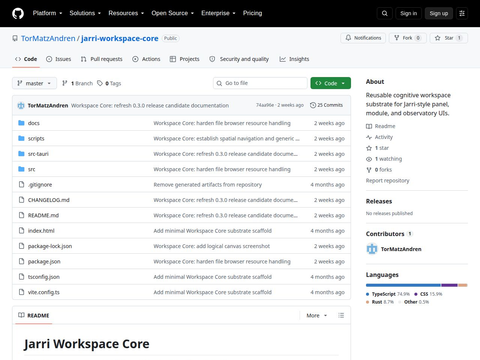Click the package.json file icon
Screen dimensions: 480x360
point(21,261)
